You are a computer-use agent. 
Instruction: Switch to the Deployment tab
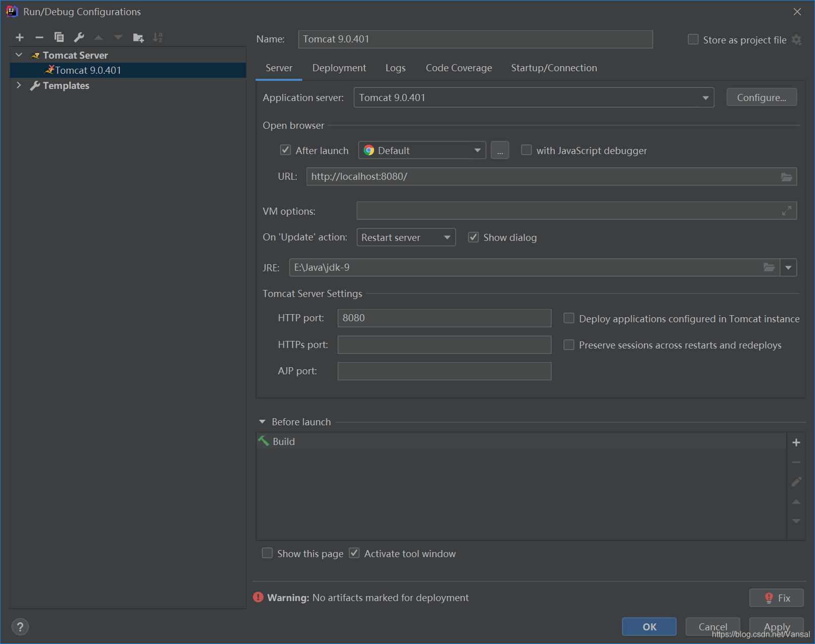coord(339,68)
